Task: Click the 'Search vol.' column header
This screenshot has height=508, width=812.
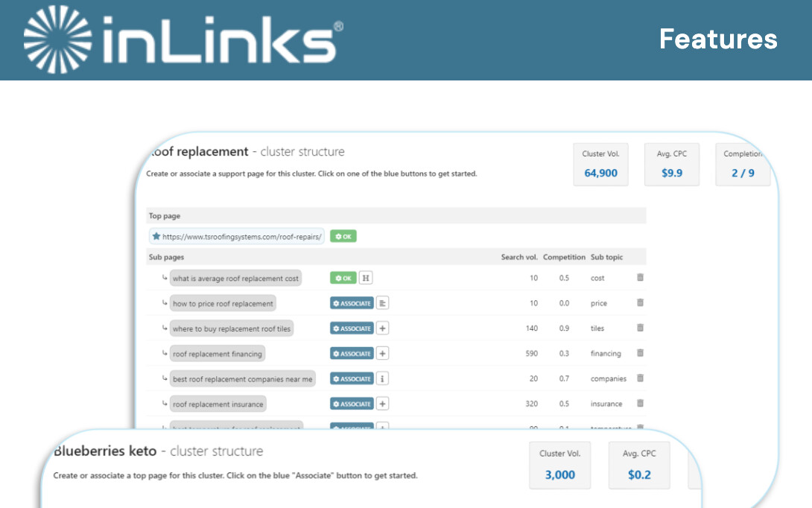Action: pos(519,257)
